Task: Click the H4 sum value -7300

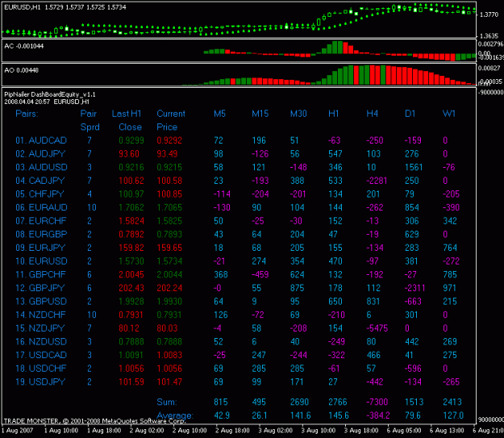Action: click(x=377, y=402)
